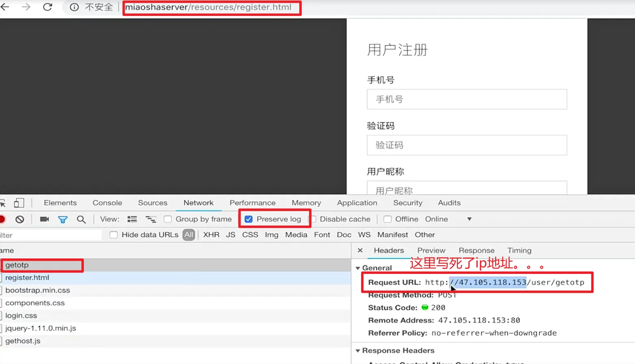Open the Audits tab
635x364 pixels.
(x=449, y=203)
